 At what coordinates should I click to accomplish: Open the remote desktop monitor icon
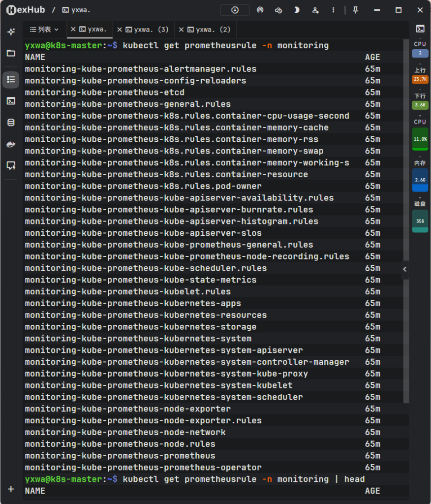pyautogui.click(x=11, y=165)
